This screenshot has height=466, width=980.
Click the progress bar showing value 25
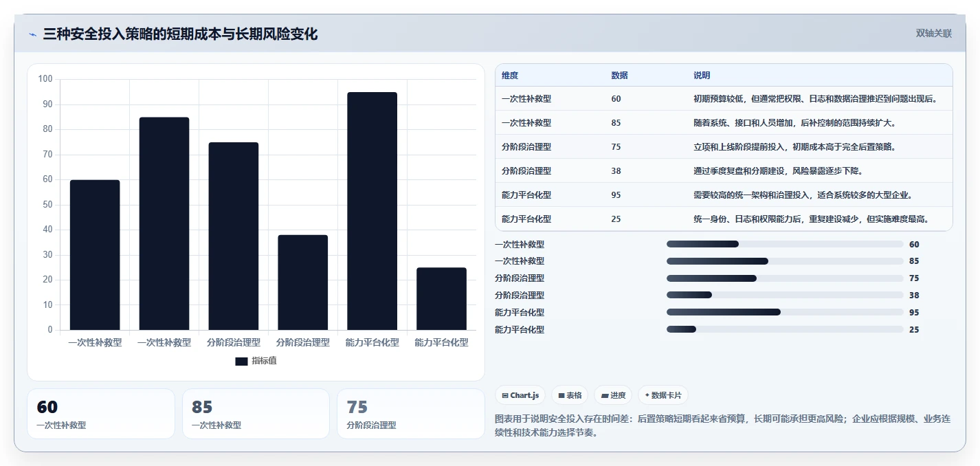coord(785,329)
